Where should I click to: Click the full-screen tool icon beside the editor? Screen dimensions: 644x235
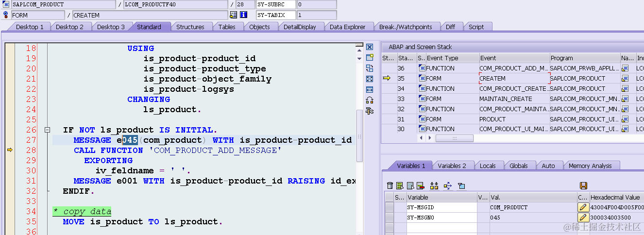[370, 79]
